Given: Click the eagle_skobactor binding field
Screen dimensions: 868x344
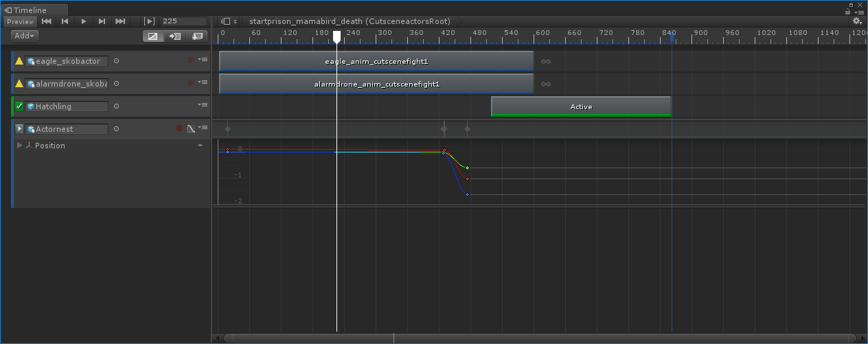Looking at the screenshot, I should [67, 61].
